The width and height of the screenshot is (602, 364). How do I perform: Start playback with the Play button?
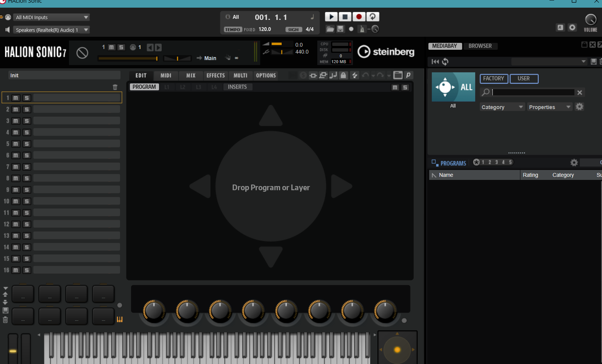coord(331,17)
